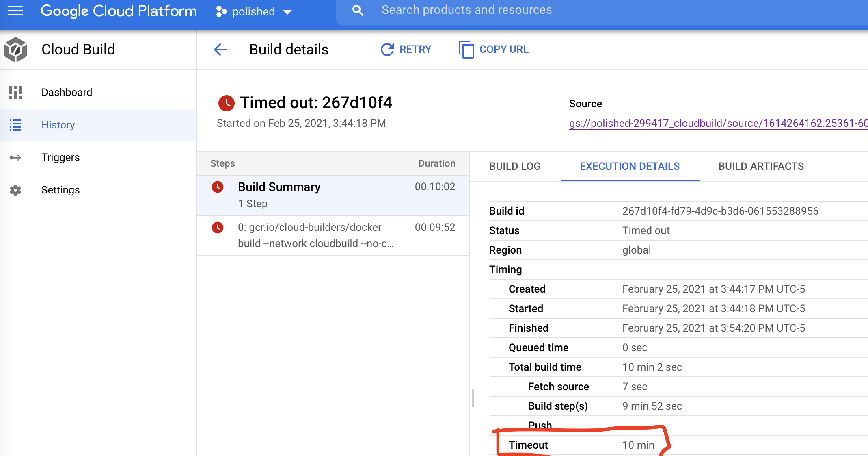868x456 pixels.
Task: Select the Build Summary step row
Action: 333,195
